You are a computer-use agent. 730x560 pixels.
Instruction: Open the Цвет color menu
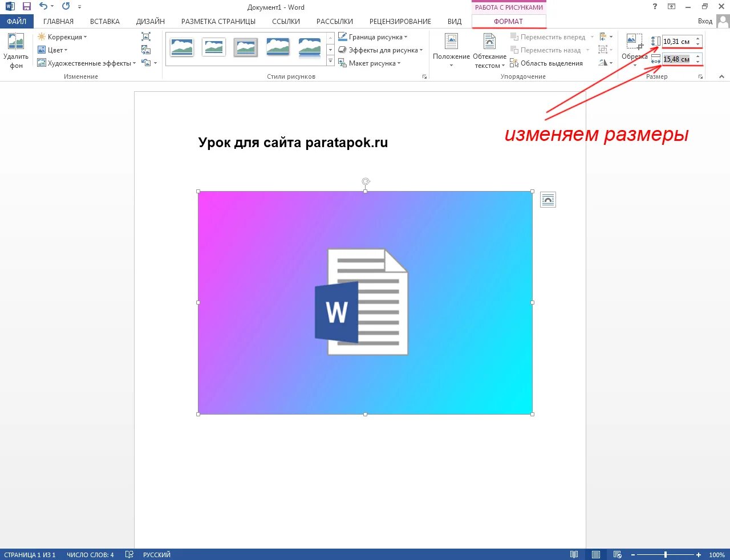coord(52,50)
